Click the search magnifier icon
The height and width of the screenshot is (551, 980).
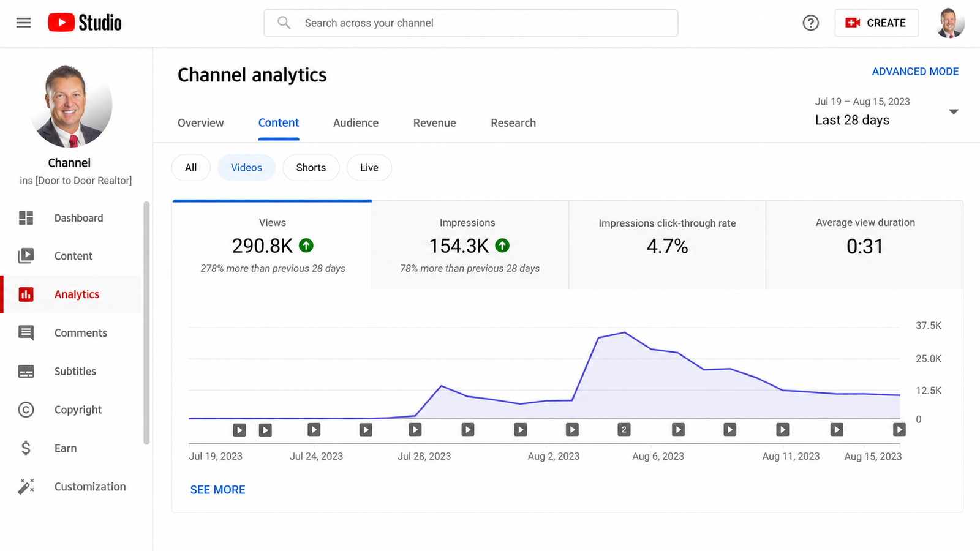pyautogui.click(x=284, y=23)
